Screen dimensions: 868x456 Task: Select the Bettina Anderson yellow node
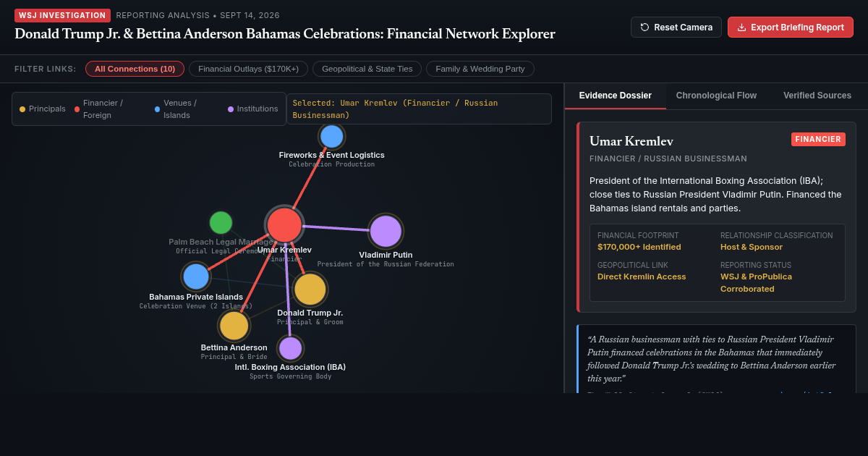[234, 326]
